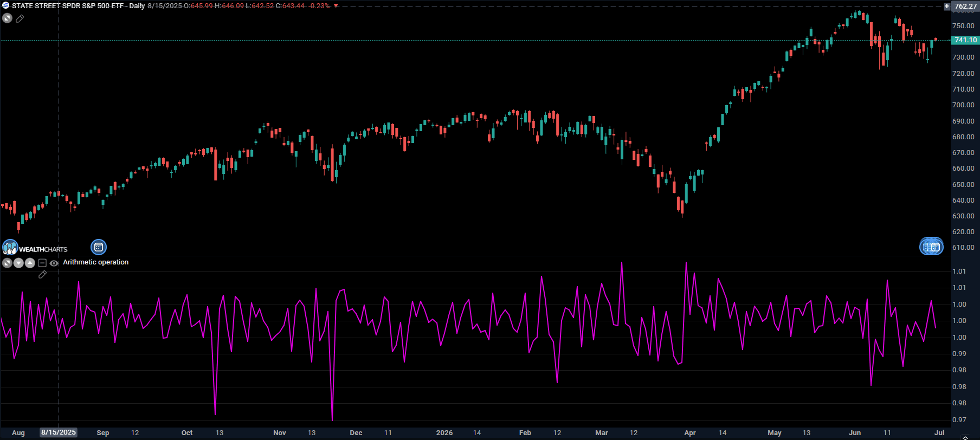Open the red down-triangle next to -0.23%
This screenshot has width=980, height=440.
coord(336,6)
